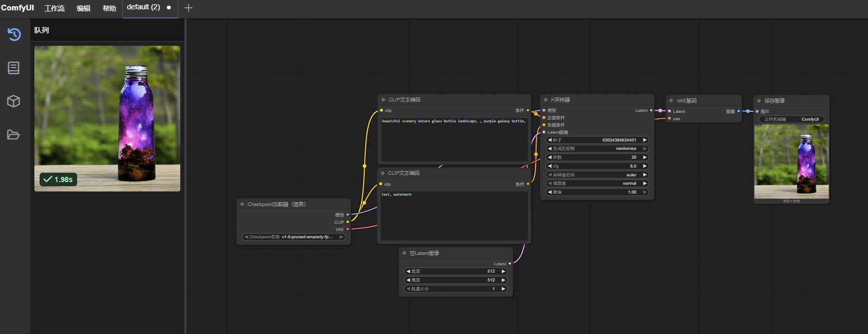Open the 帮助 menu

(109, 8)
